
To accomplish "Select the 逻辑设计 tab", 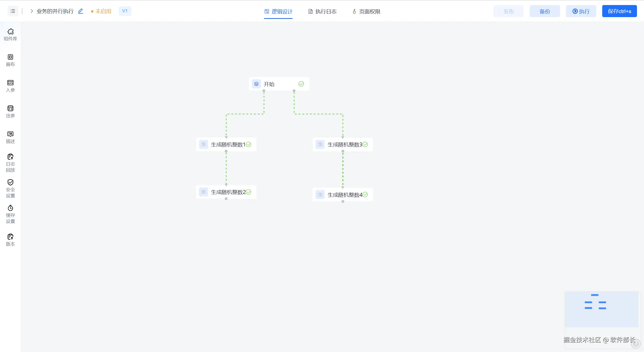I will click(x=278, y=11).
